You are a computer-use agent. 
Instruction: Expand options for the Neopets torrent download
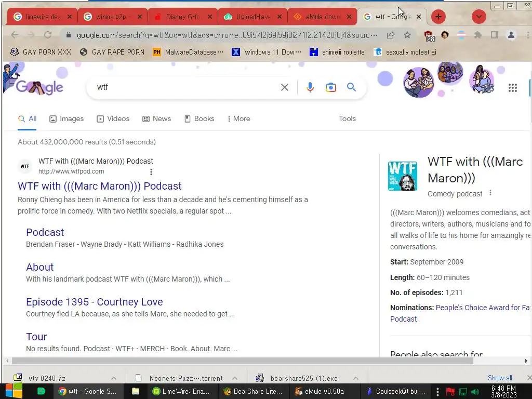234,378
